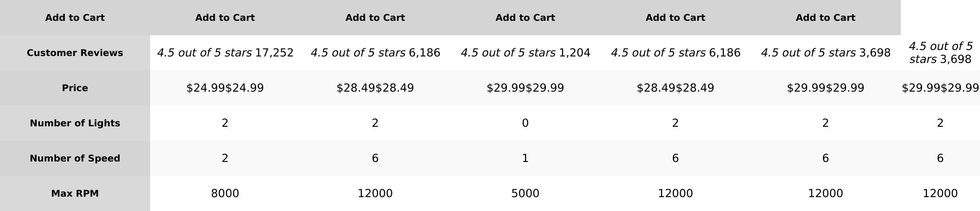Select the $24.99 price
The image size is (980, 211).
click(225, 88)
